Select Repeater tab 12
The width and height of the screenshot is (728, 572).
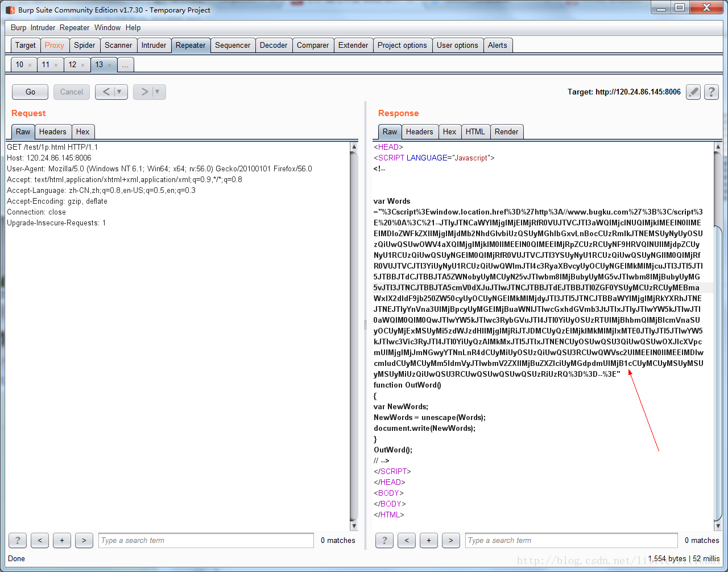tap(72, 65)
